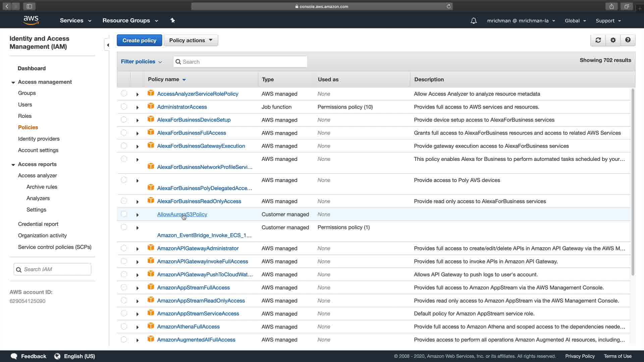
Task: Click the pin shortcut icon in navbar
Action: point(173,20)
